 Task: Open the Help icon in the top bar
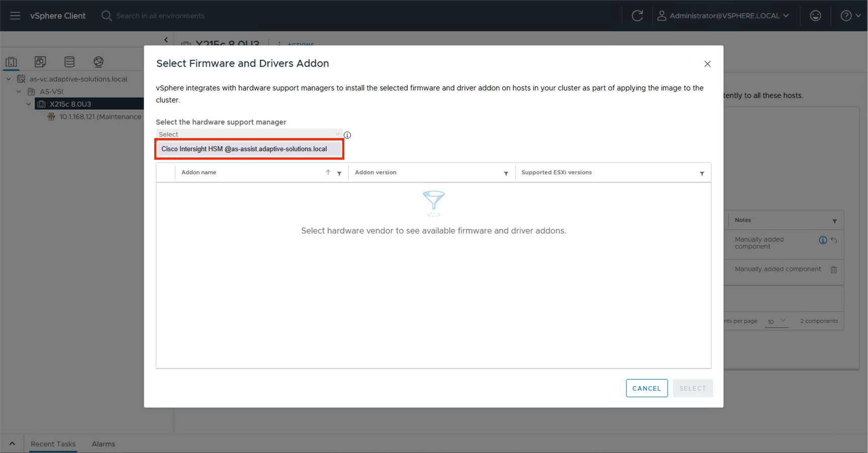(x=847, y=16)
